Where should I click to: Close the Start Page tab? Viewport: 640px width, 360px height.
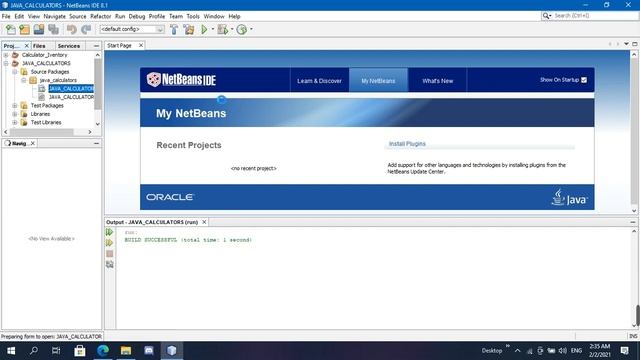pyautogui.click(x=141, y=45)
